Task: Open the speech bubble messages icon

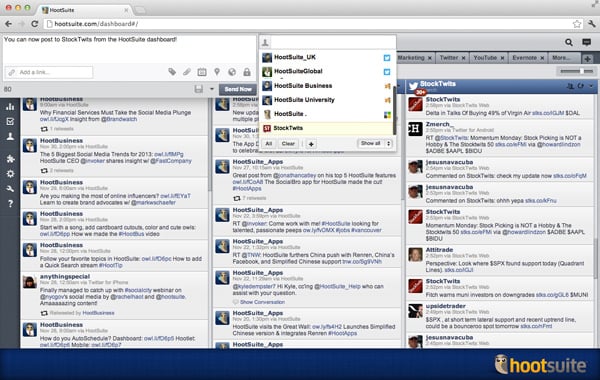Action: tap(586, 42)
